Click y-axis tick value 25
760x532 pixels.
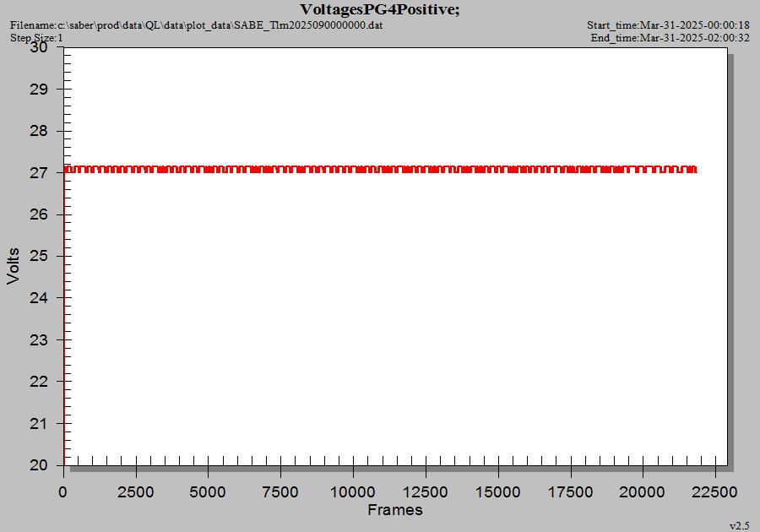tap(39, 256)
